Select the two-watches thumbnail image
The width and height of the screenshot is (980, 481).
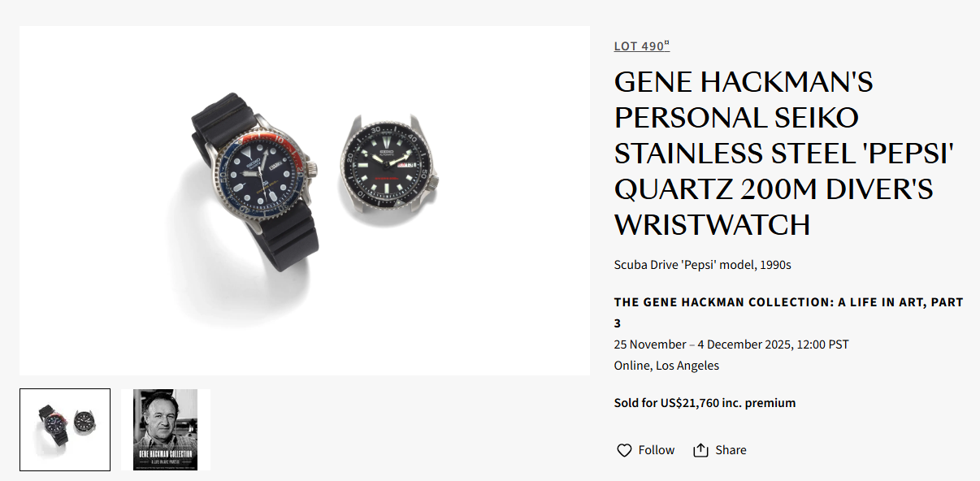65,430
